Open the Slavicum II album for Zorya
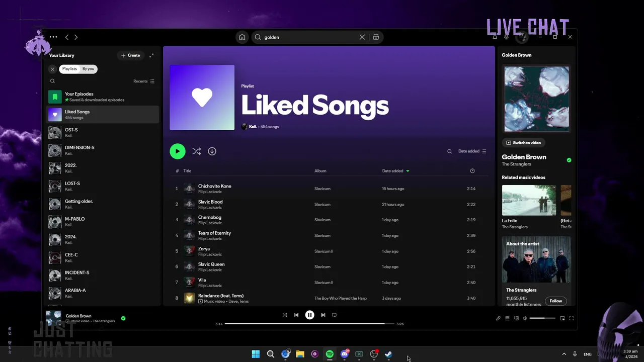This screenshot has height=362, width=644. click(324, 251)
